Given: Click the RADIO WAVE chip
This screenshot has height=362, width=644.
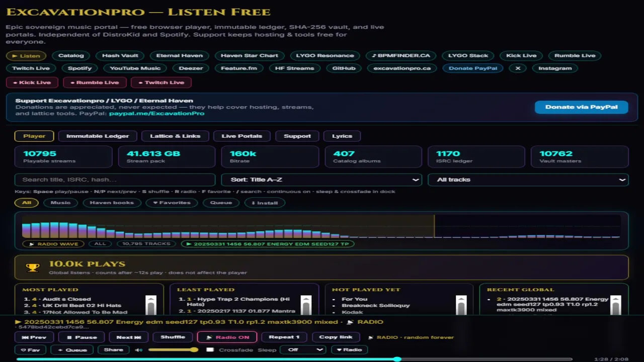Looking at the screenshot, I should pos(54,244).
